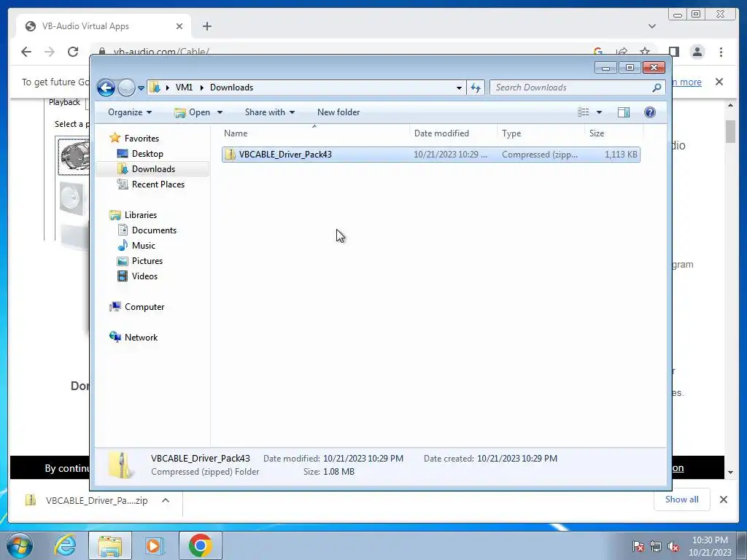Viewport: 747px width, 560px height.
Task: Click the search magnifier icon in Explorer
Action: 657,87
